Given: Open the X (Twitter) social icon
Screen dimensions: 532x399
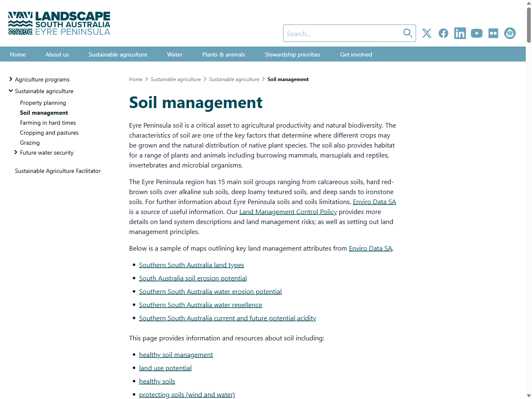Looking at the screenshot, I should [x=426, y=33].
